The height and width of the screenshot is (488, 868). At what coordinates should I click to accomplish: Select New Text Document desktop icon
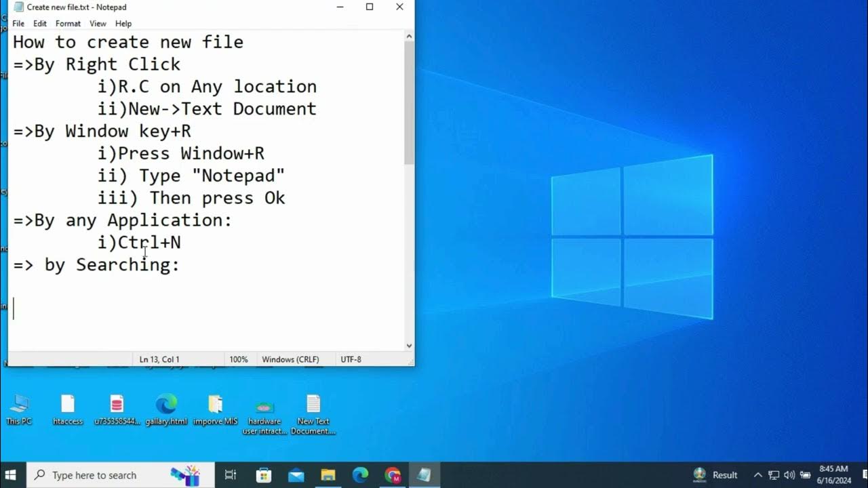click(x=313, y=414)
